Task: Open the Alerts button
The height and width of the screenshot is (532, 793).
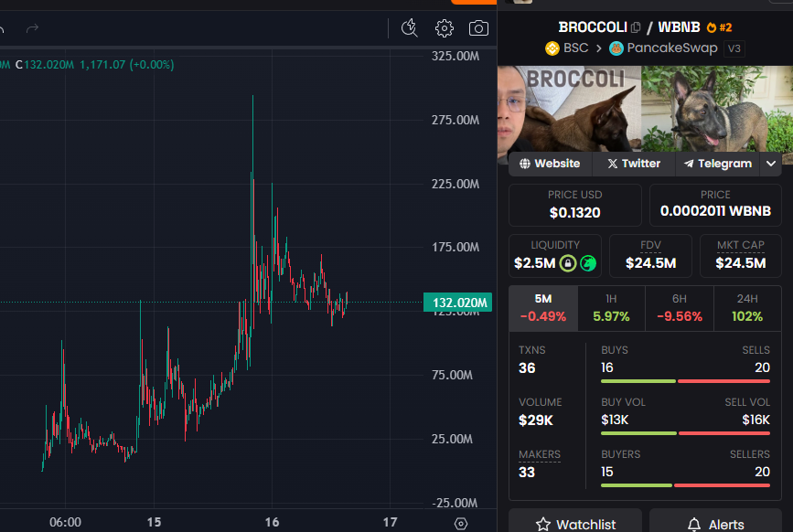Action: pyautogui.click(x=715, y=520)
